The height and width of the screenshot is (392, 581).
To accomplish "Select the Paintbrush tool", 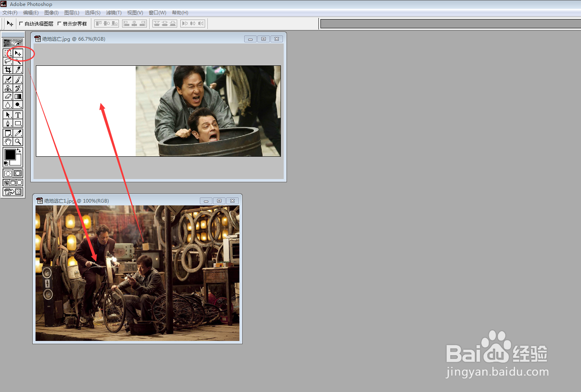I will tap(18, 80).
